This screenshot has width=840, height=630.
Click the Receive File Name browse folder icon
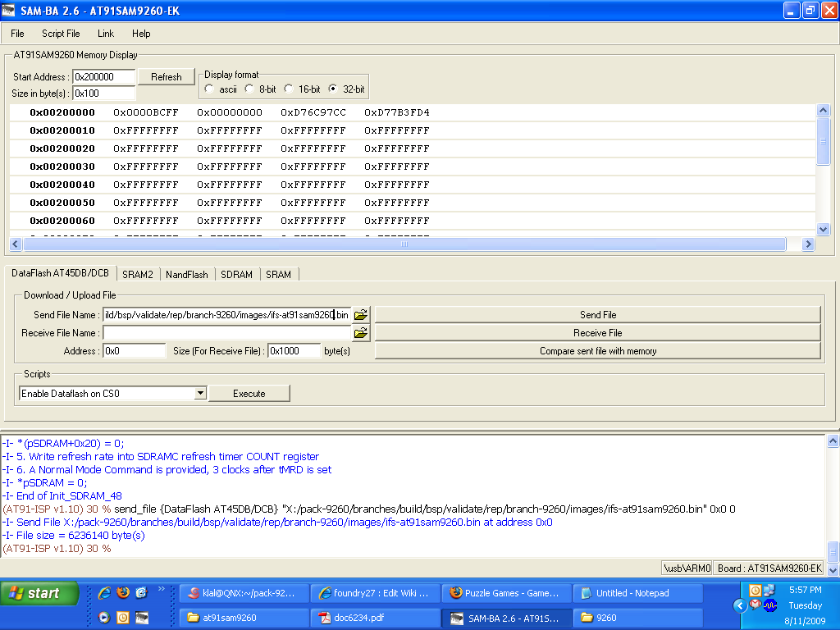(361, 333)
